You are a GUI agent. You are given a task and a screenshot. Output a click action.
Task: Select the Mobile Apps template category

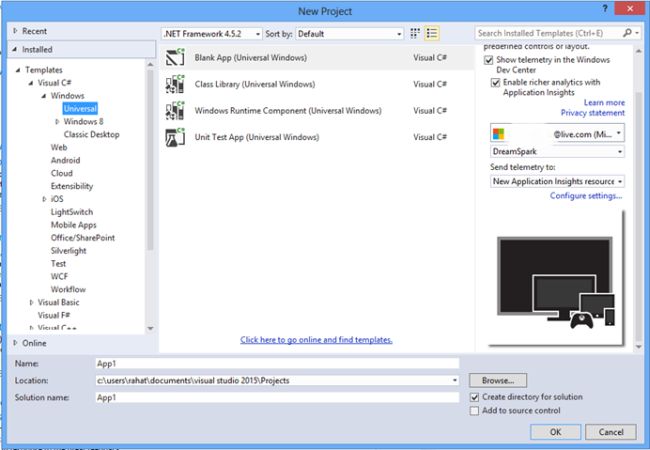(x=73, y=225)
